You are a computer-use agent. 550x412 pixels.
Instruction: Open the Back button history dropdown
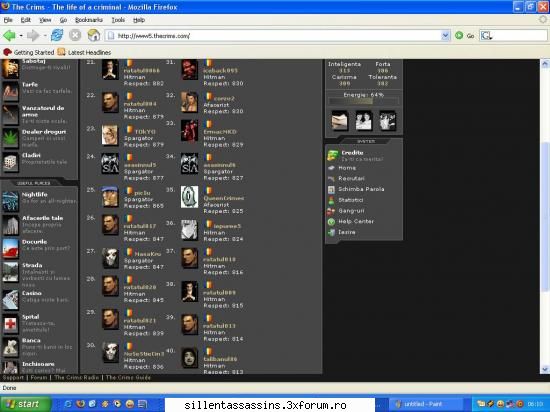(21, 35)
